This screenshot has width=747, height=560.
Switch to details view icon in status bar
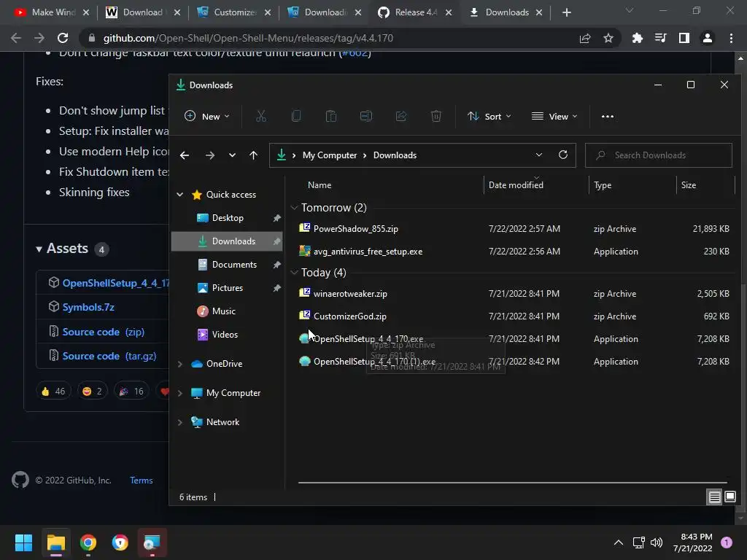(715, 497)
